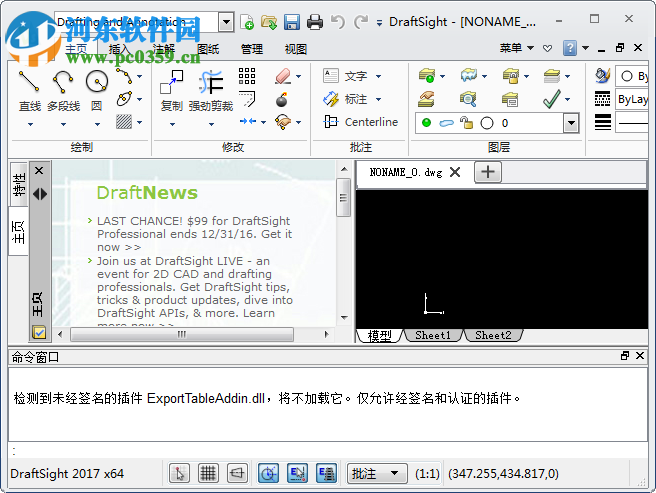The image size is (656, 493).
Task: Select the Arc tool icon
Action: (x=124, y=76)
